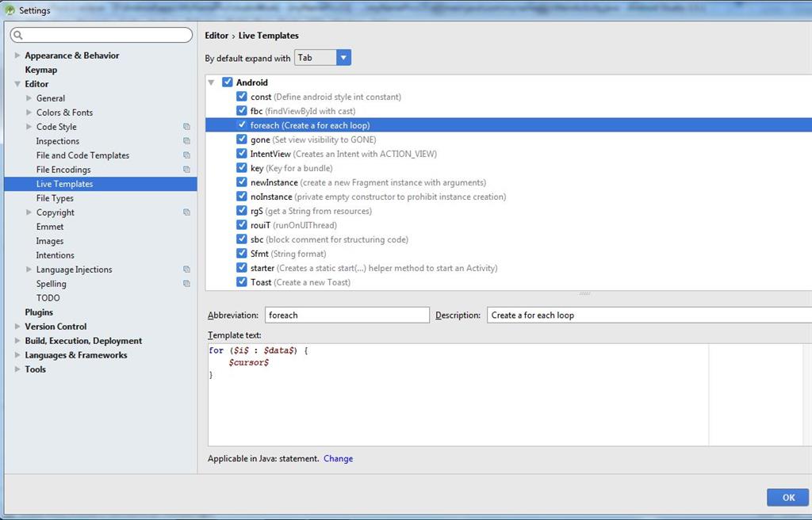Viewport: 812px width, 520px height.
Task: Select Emmet in settings tree
Action: point(50,227)
